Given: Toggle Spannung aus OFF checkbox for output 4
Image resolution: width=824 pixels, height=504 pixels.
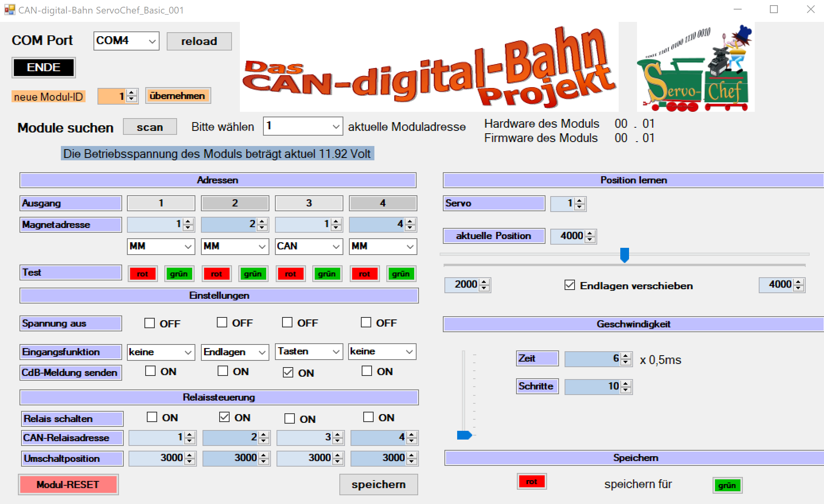Looking at the screenshot, I should (x=366, y=322).
